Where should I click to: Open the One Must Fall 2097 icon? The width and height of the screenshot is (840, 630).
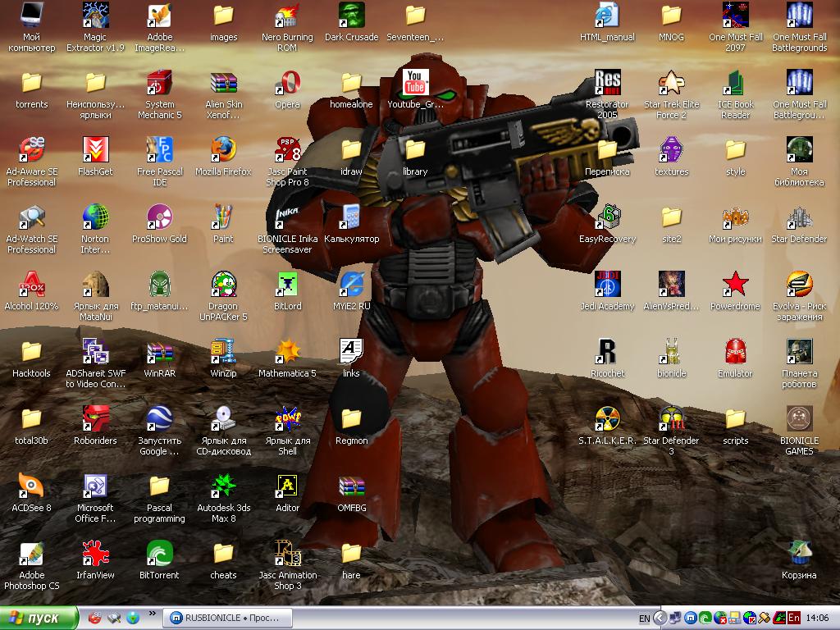tap(736, 15)
